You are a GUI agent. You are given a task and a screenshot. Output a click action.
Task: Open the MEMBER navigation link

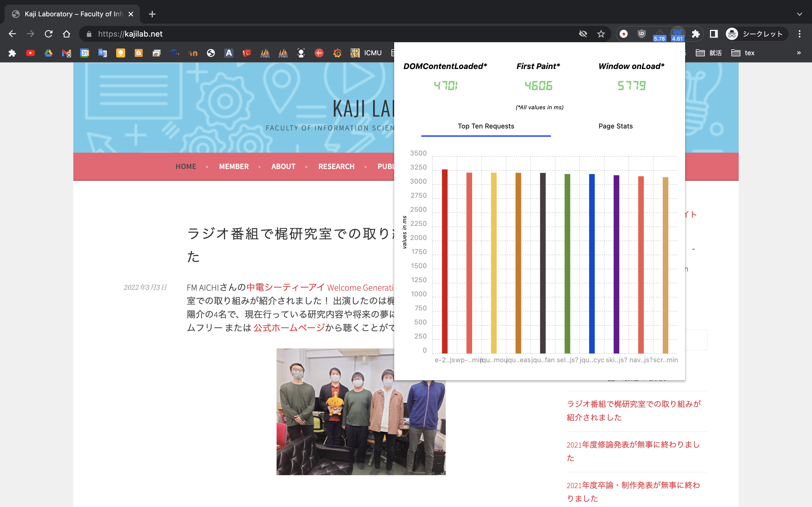tap(233, 166)
